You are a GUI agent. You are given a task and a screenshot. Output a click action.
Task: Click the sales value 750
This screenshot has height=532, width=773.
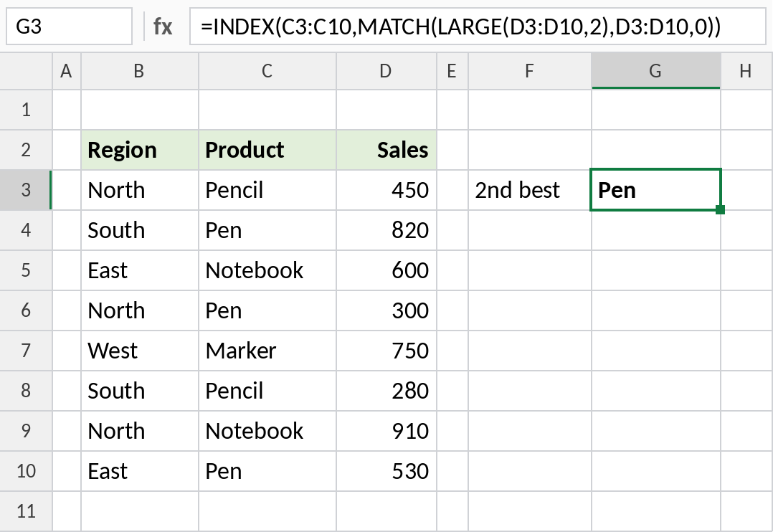(386, 351)
